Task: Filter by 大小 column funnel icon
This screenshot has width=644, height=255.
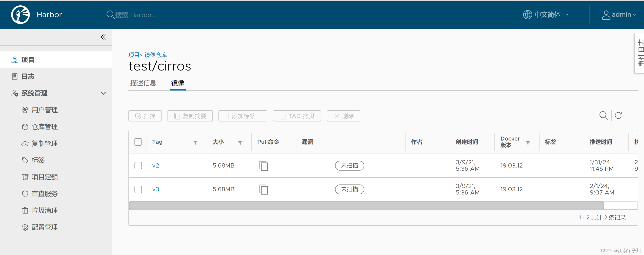Action: pos(240,142)
